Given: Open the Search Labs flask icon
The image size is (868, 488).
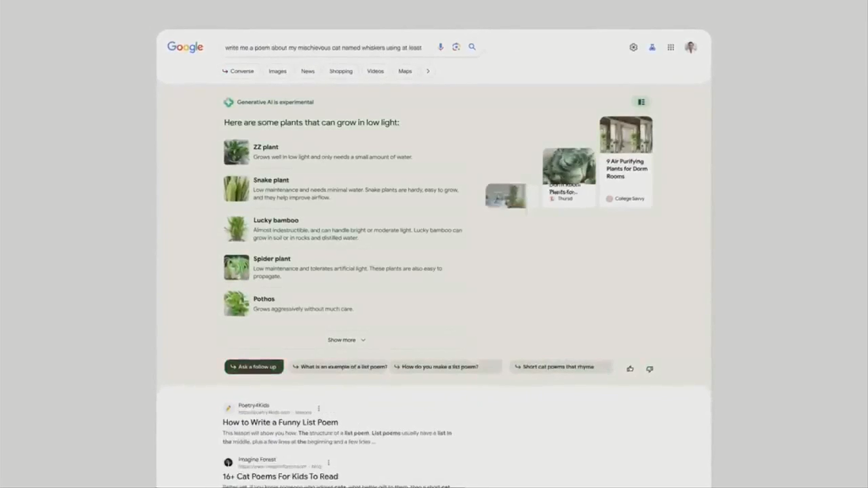Looking at the screenshot, I should point(652,47).
